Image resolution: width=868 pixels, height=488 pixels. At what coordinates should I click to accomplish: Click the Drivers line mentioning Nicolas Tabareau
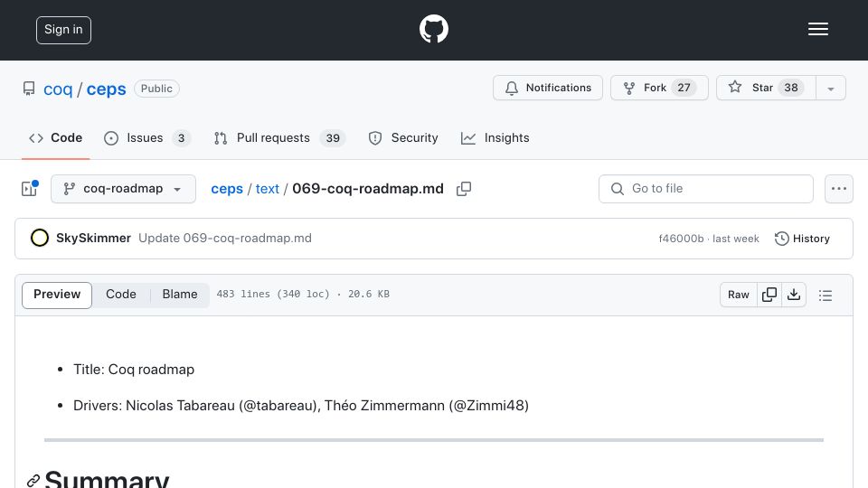[301, 406]
